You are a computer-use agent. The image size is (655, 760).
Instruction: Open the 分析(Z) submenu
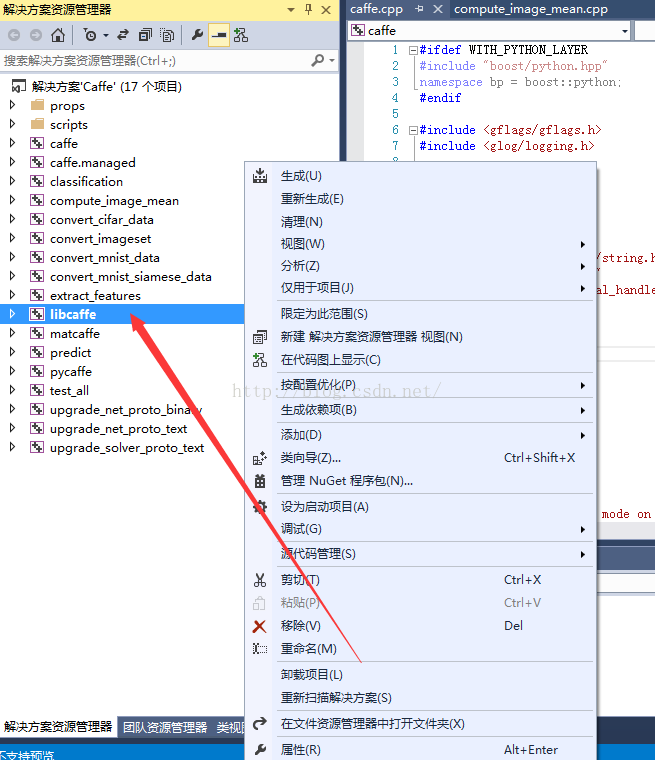tap(421, 266)
